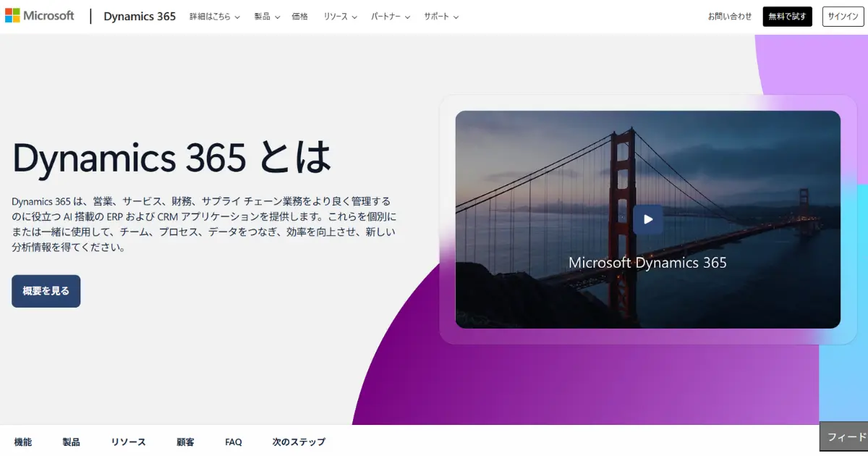Switch to the 機能 tab
The width and height of the screenshot is (868, 456).
tap(24, 442)
